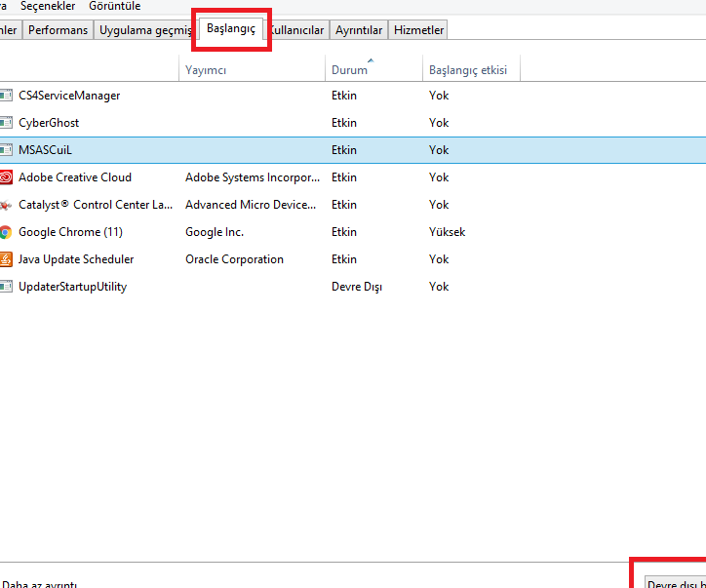Click the MSASCuiL entry icon

tap(6, 150)
